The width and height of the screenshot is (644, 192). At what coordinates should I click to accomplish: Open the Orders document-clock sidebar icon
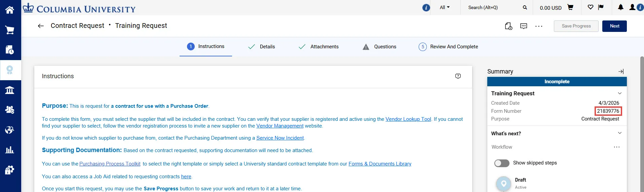(x=10, y=50)
